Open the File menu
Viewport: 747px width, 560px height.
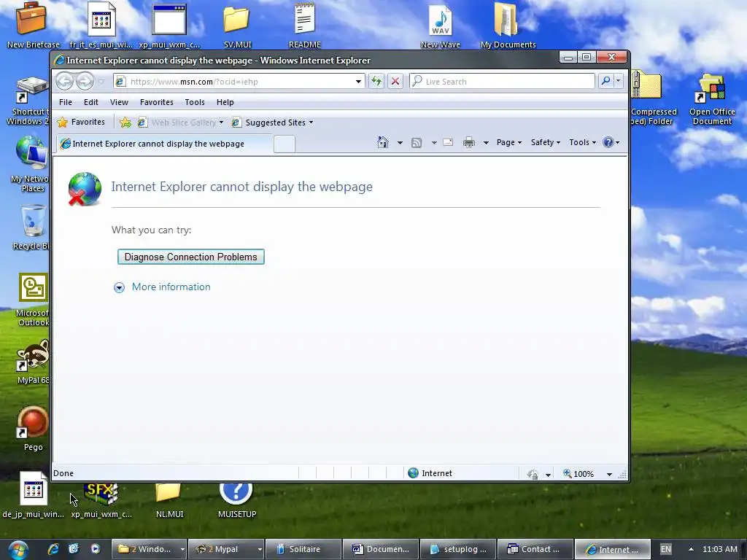65,102
